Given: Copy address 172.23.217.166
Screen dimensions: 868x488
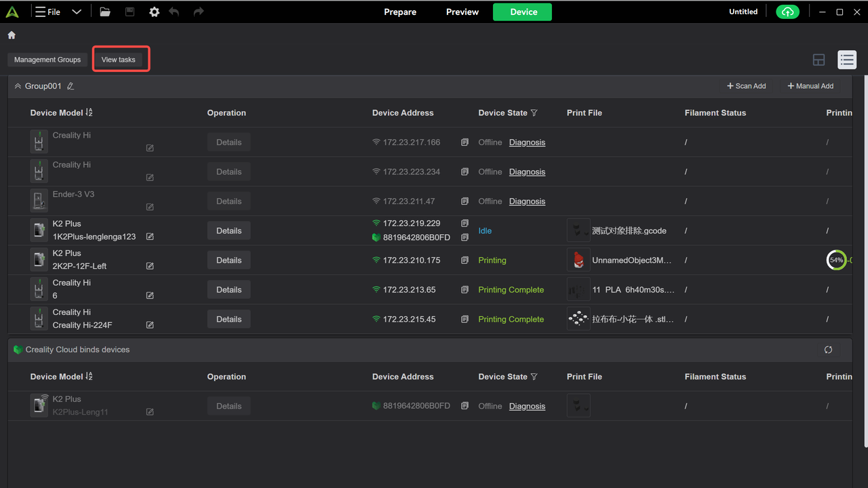Looking at the screenshot, I should [465, 143].
